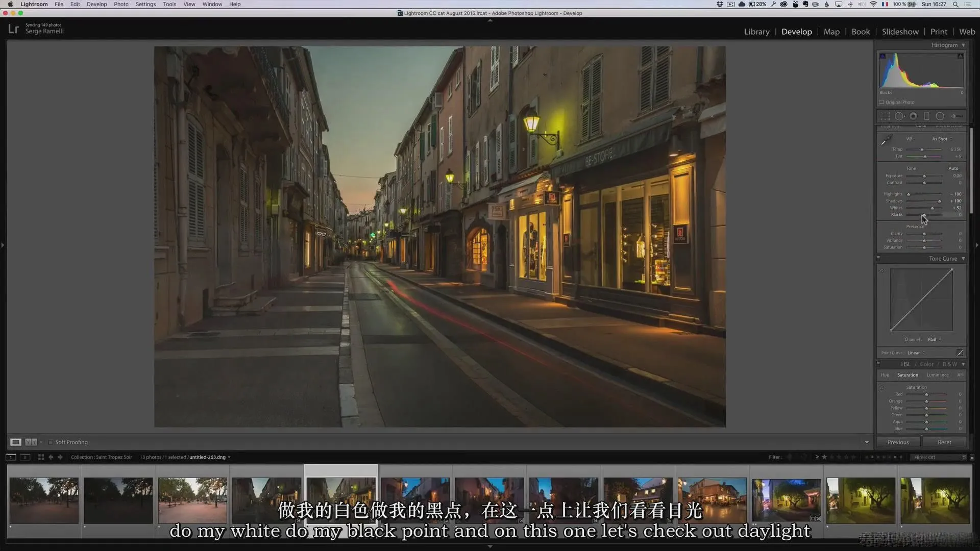Click the Before/After view icon
The height and width of the screenshot is (551, 980).
31,442
